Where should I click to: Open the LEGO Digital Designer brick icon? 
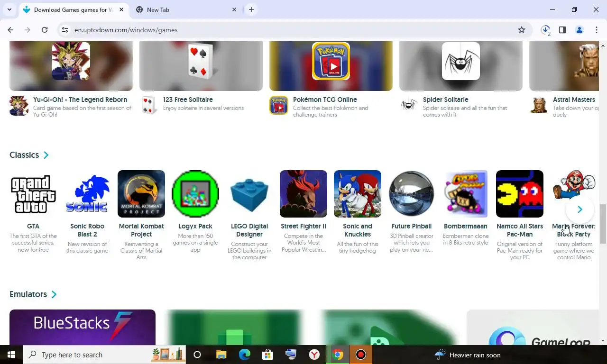[249, 194]
